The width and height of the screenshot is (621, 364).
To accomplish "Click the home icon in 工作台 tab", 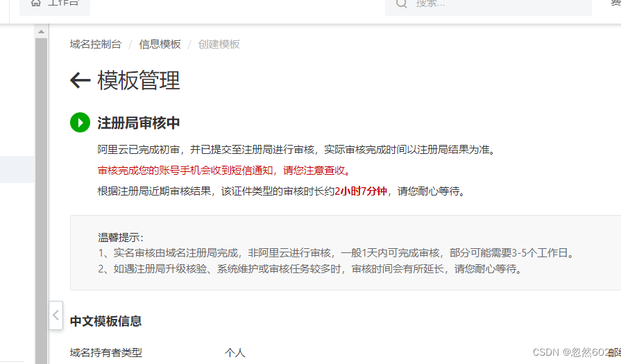I will point(35,3).
